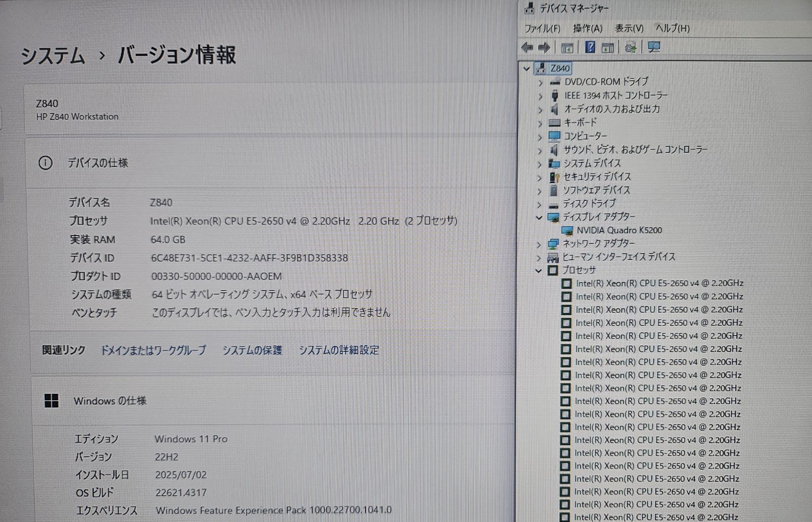Click the セキュリティ デバイス key icon
Viewport: 812px width, 522px height.
point(554,177)
